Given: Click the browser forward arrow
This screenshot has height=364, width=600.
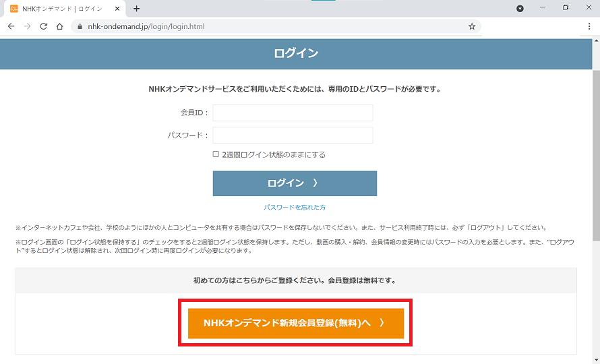Looking at the screenshot, I should (27, 26).
